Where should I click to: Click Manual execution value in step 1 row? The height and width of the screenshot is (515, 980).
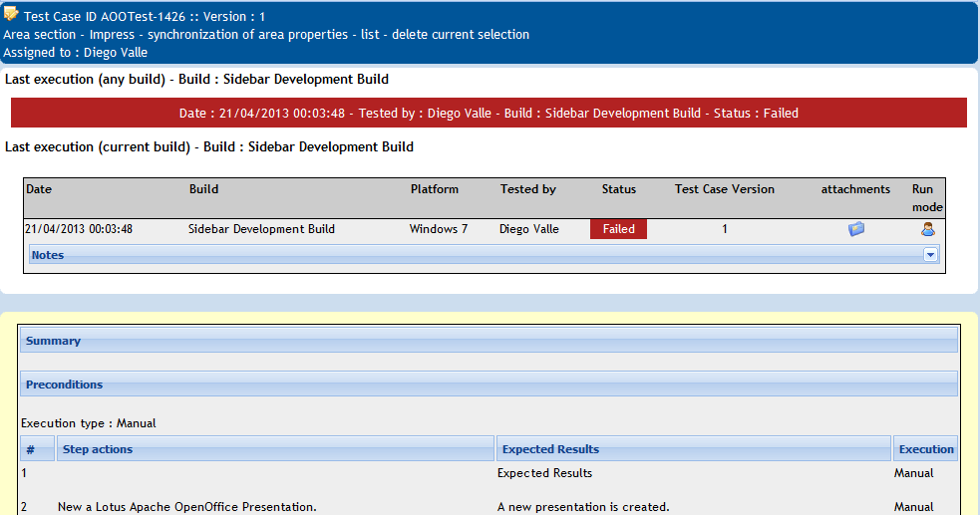coord(914,473)
